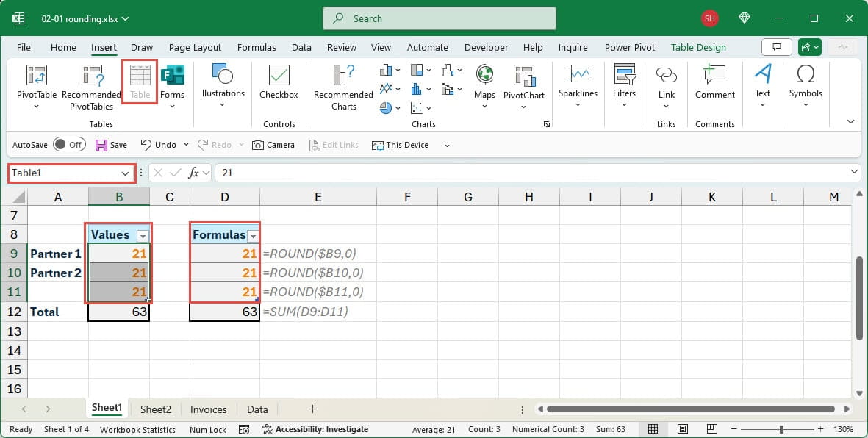Expand the Name Box dropdown
This screenshot has width=868, height=438.
tap(125, 173)
